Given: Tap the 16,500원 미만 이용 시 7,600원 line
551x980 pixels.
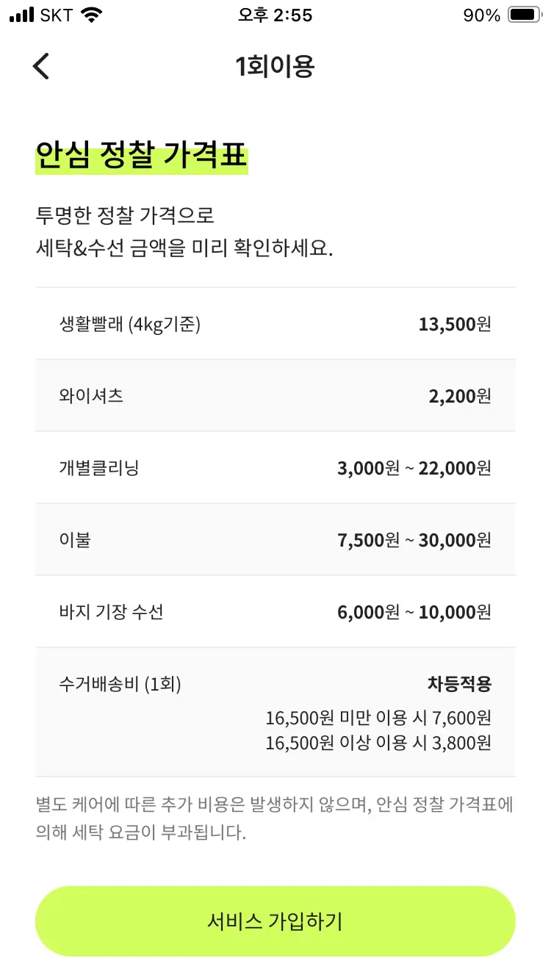Looking at the screenshot, I should tap(378, 718).
